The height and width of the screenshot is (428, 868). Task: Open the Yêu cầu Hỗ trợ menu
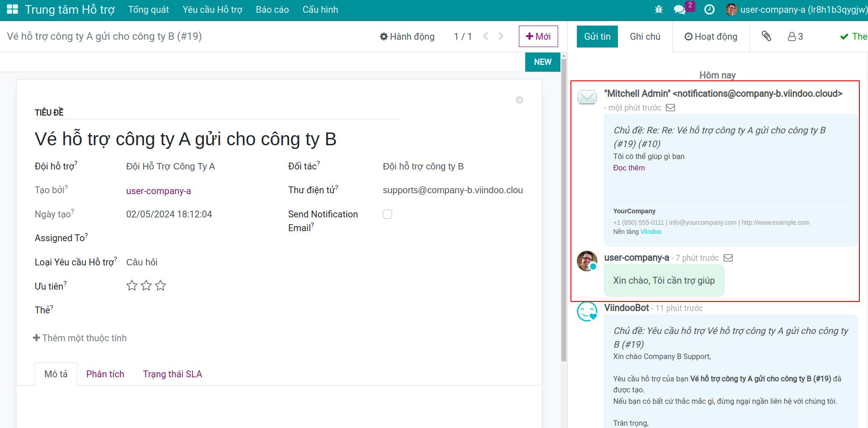(212, 10)
